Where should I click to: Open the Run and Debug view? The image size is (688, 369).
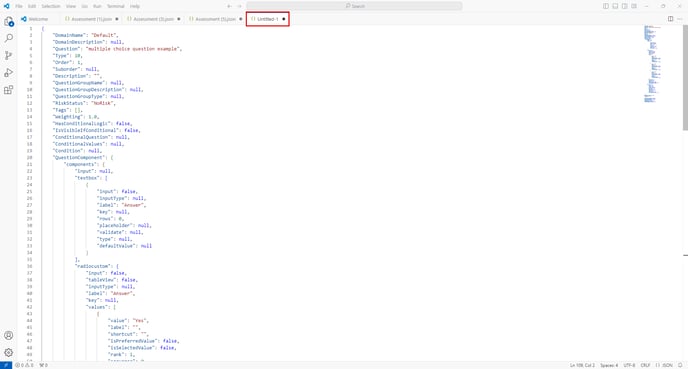8,72
